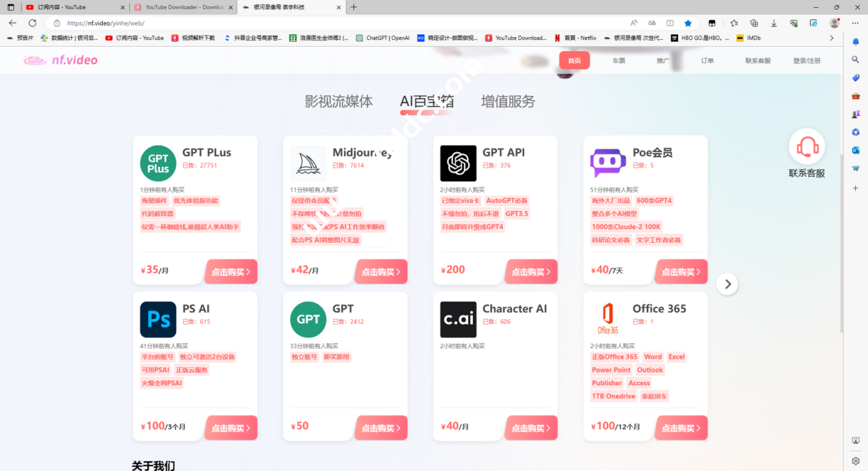This screenshot has width=868, height=471.
Task: Click the read aloud icon in address bar
Action: pos(634,23)
